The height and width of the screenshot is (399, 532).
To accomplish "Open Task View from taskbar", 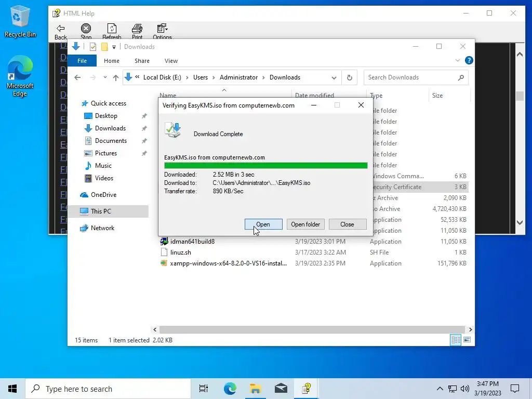I will [204, 389].
